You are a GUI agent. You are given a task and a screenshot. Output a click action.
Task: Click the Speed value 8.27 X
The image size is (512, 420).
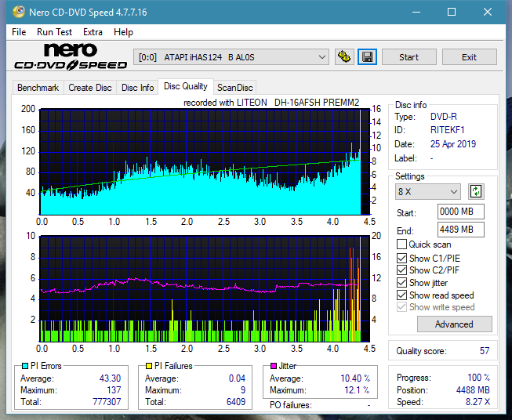[478, 402]
